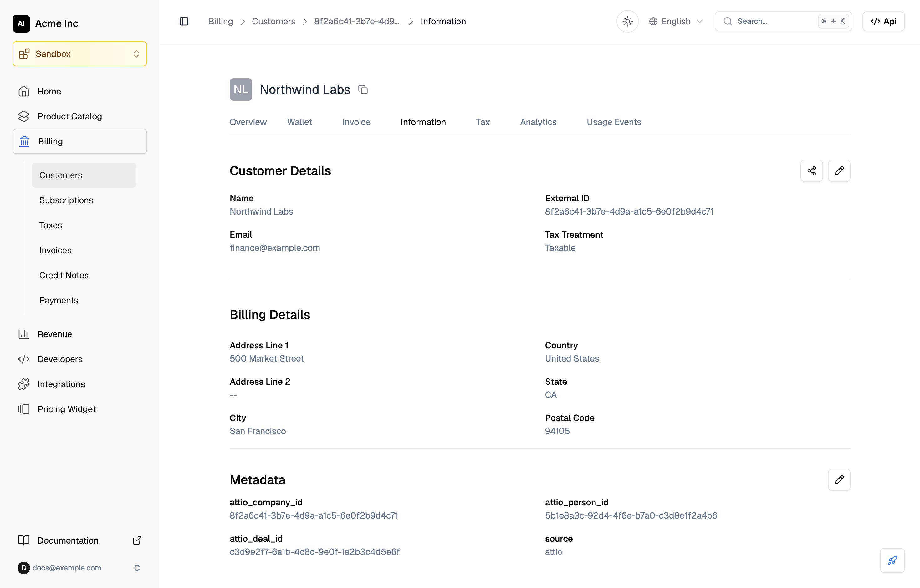Open the English language dropdown

pos(676,21)
